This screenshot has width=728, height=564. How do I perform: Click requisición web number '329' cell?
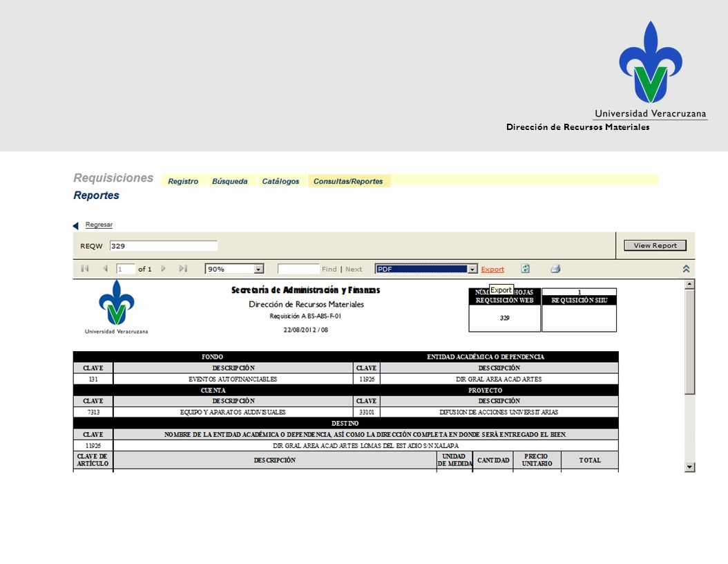click(505, 318)
